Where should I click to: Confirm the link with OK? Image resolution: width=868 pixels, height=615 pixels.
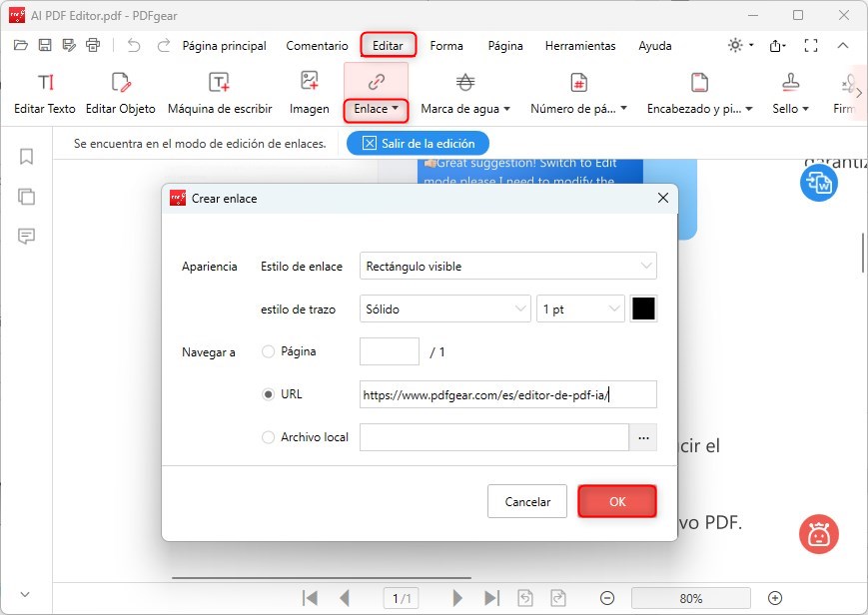point(616,501)
